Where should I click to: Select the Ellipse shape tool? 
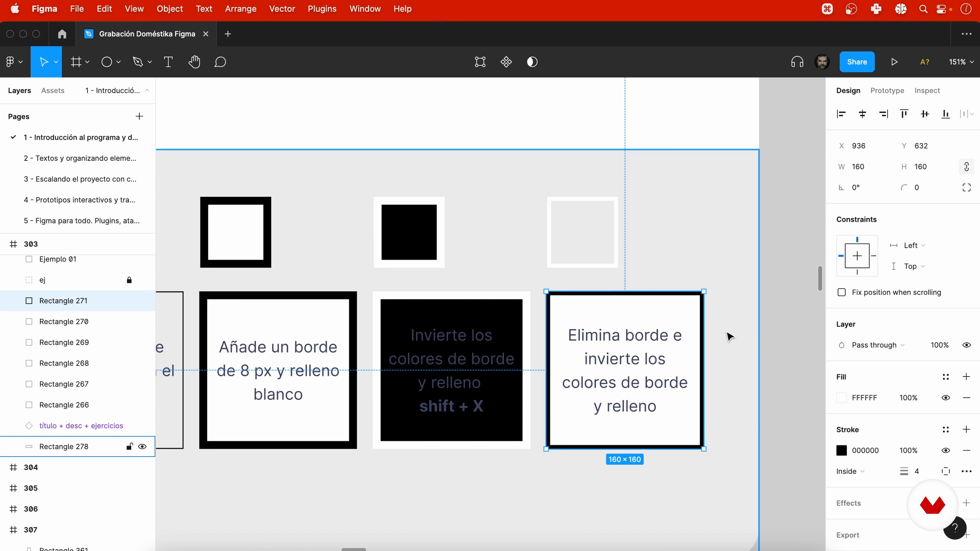coord(107,62)
